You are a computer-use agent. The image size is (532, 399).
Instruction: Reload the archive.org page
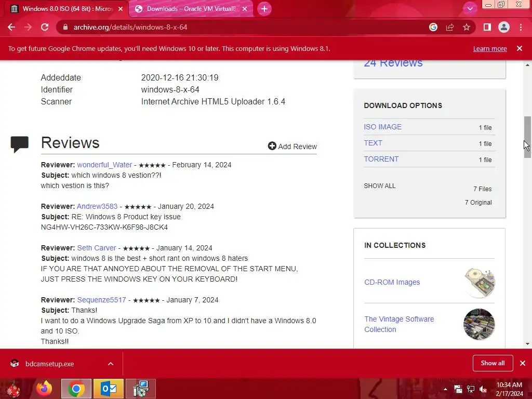(x=45, y=27)
